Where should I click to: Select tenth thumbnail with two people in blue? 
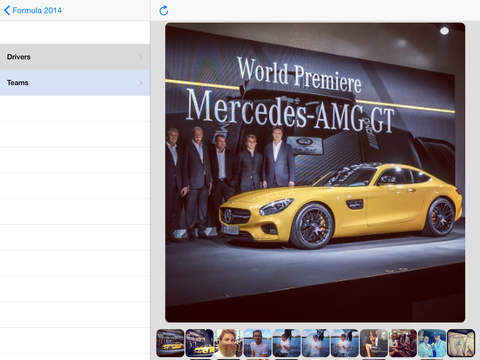[x=432, y=343]
